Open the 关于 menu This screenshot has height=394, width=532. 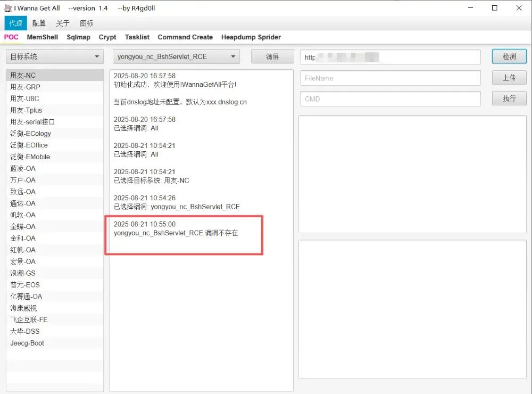click(63, 23)
